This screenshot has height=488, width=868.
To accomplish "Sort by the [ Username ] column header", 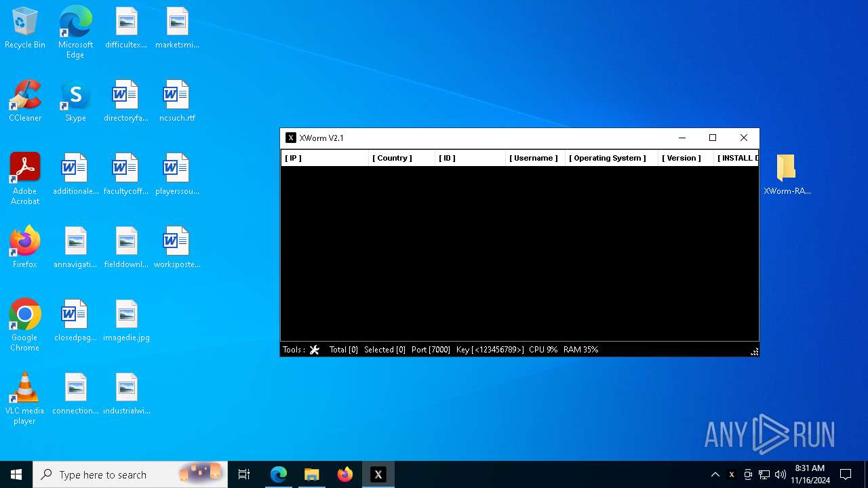I will [x=535, y=158].
